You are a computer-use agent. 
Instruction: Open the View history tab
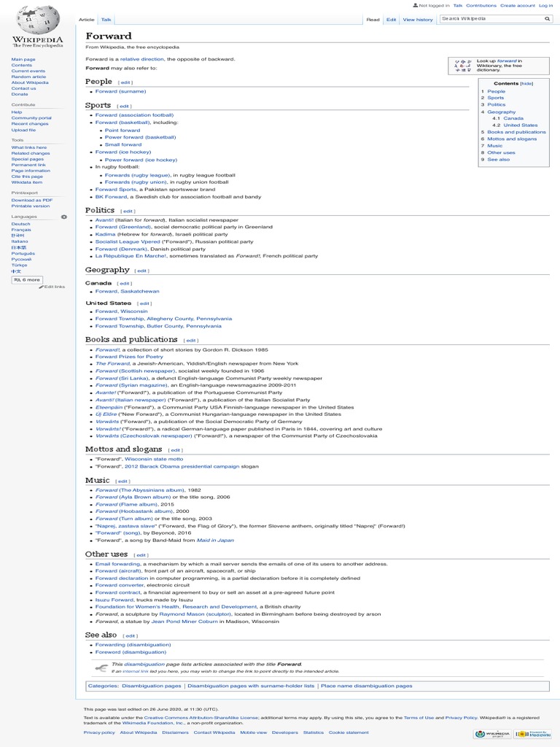coord(418,20)
